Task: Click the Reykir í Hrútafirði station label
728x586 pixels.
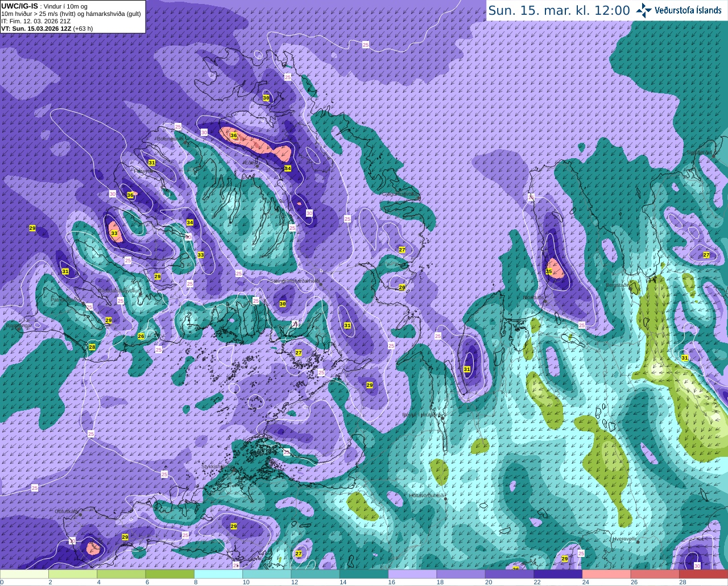Action: 421,415
